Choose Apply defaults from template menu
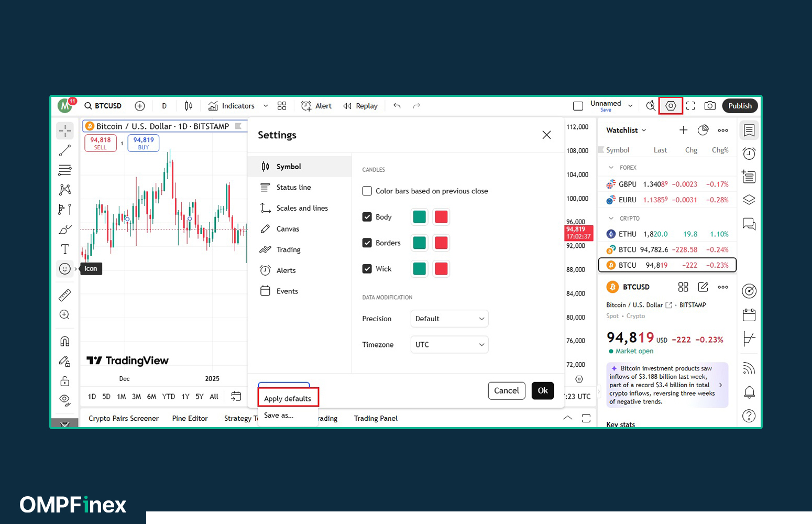 click(288, 399)
